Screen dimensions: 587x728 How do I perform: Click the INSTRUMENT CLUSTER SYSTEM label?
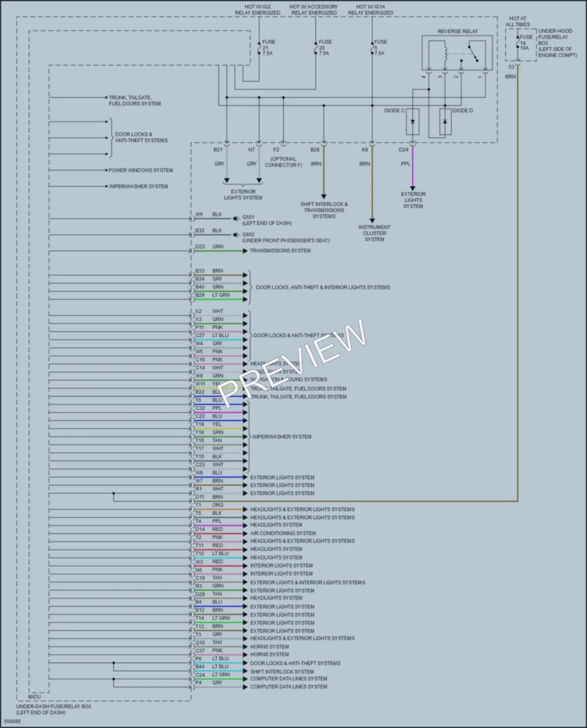click(x=374, y=233)
